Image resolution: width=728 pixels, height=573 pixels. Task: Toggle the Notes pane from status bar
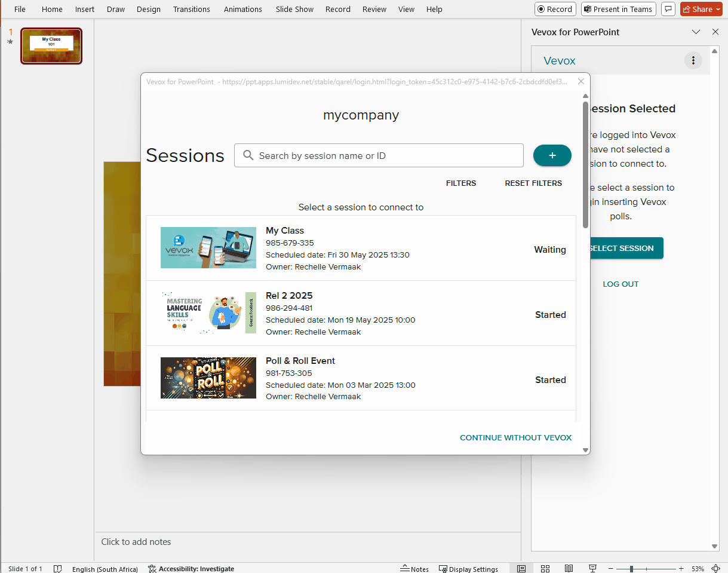coord(414,569)
